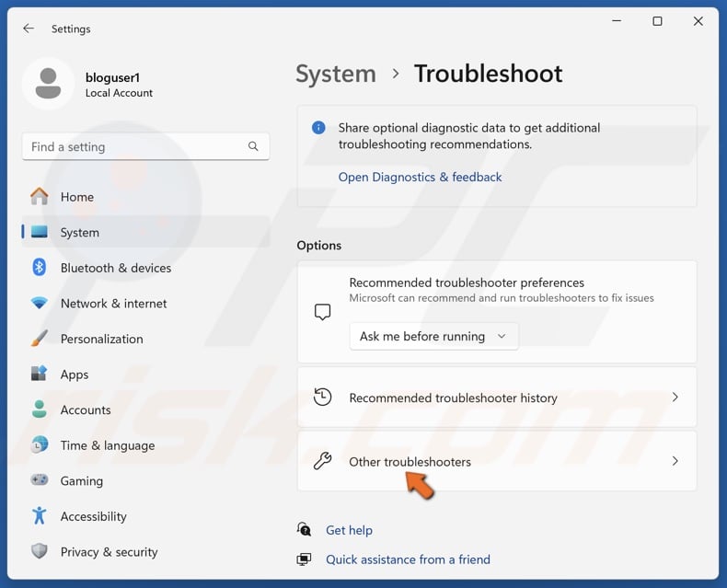
Task: Expand Other troubleshooters chevron
Action: click(x=675, y=461)
